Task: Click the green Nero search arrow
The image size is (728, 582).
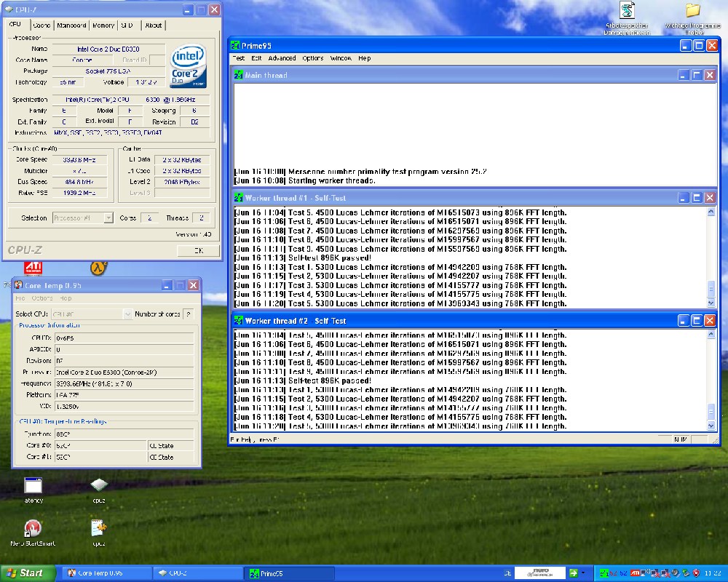Action: pyautogui.click(x=574, y=573)
